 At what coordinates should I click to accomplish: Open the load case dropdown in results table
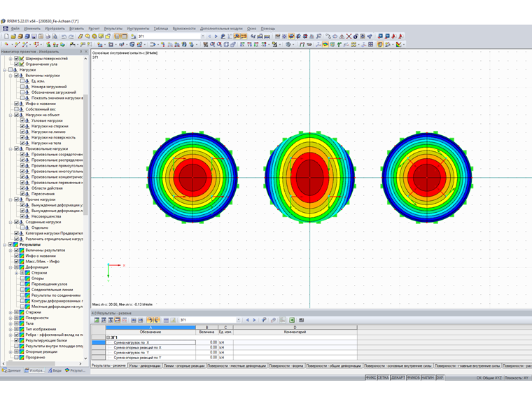coord(239,320)
